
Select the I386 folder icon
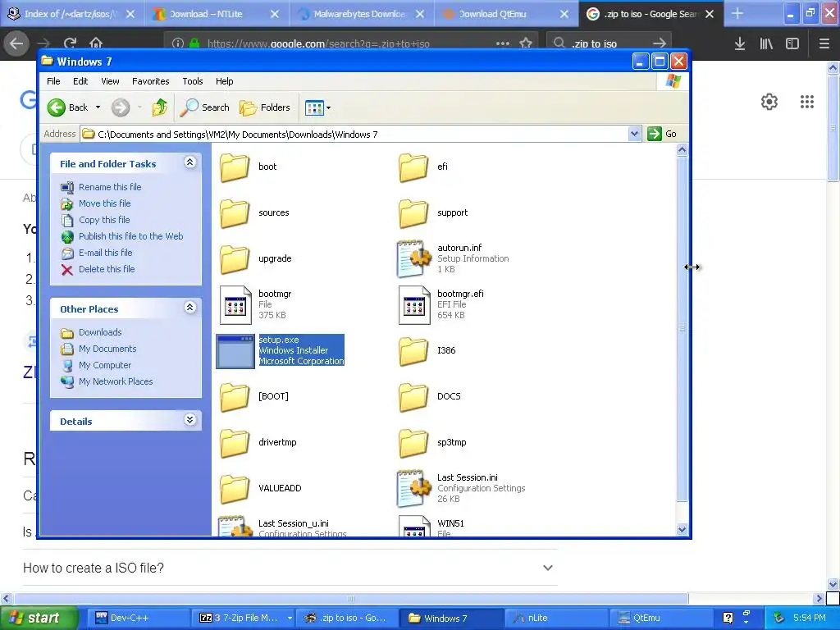[413, 351]
